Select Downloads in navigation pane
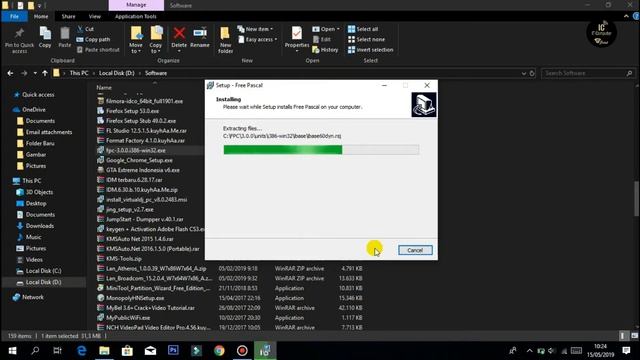 [x=40, y=226]
